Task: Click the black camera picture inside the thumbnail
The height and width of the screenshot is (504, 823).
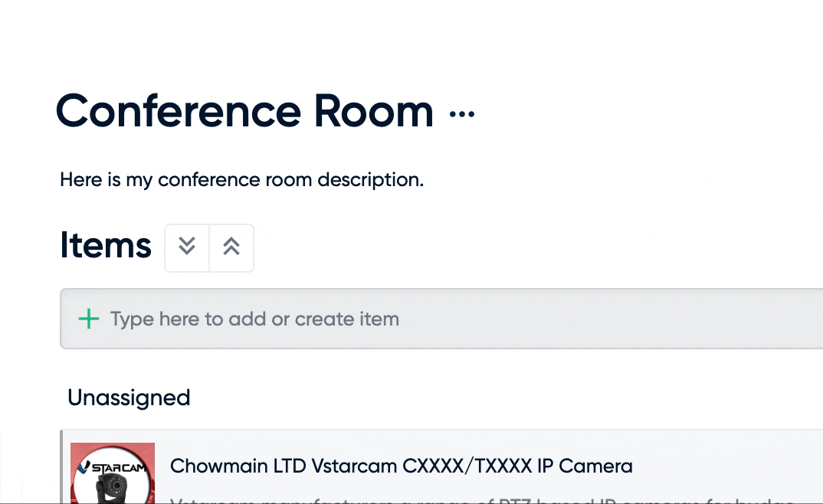Action: tap(113, 489)
